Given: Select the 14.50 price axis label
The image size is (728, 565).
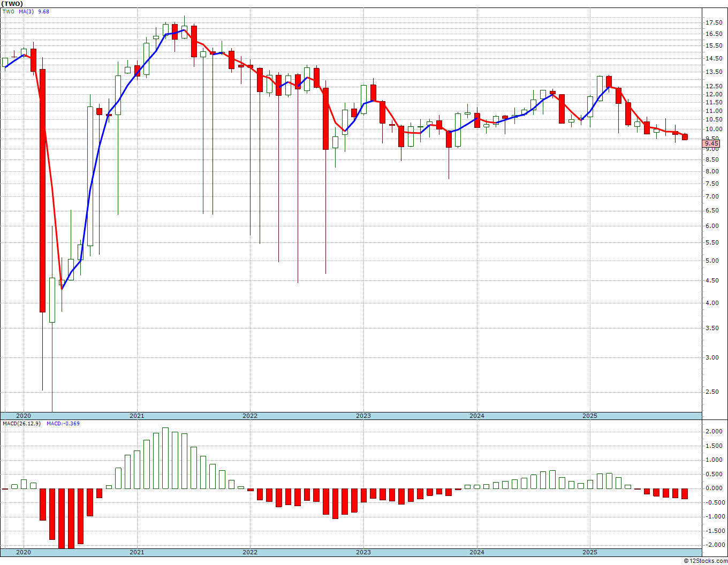Looking at the screenshot, I should (x=714, y=58).
